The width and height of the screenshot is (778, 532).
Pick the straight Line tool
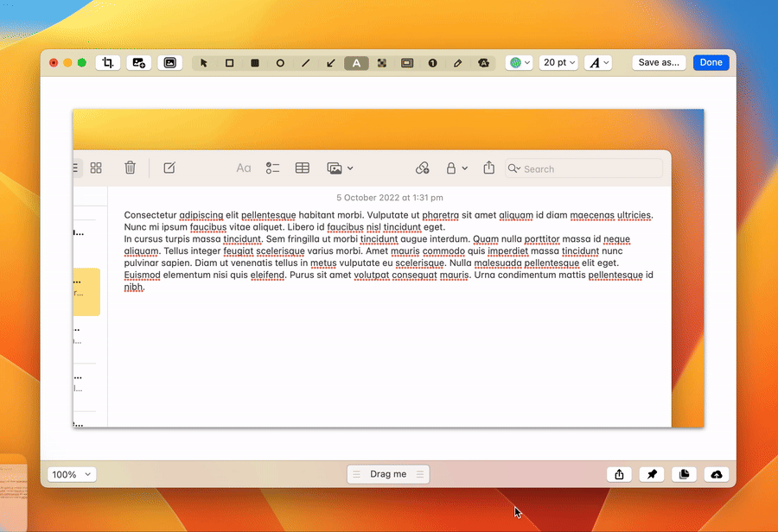tap(306, 63)
